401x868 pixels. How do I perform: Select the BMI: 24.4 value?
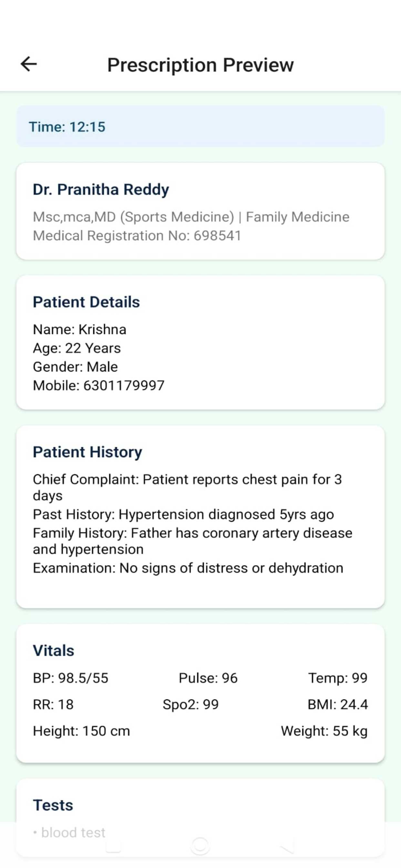[338, 705]
